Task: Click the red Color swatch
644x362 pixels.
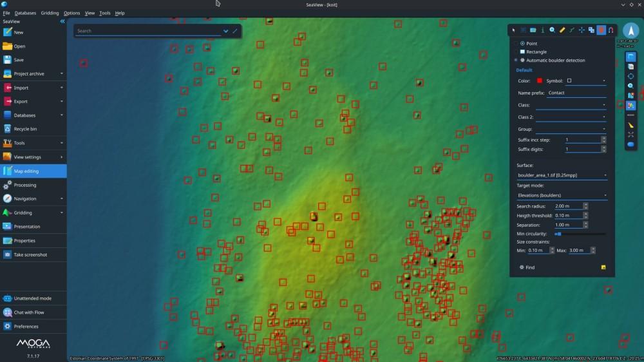Action: pos(539,81)
